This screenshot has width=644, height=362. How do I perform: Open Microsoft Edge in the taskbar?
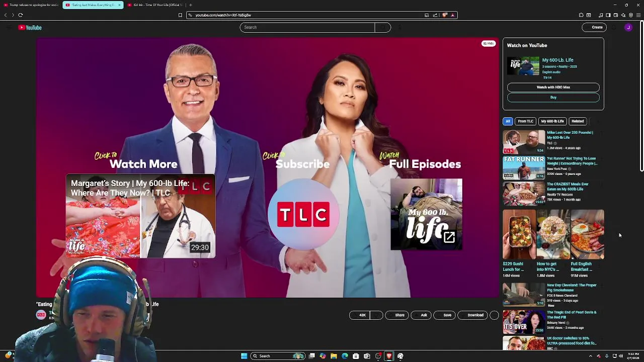(x=345, y=356)
